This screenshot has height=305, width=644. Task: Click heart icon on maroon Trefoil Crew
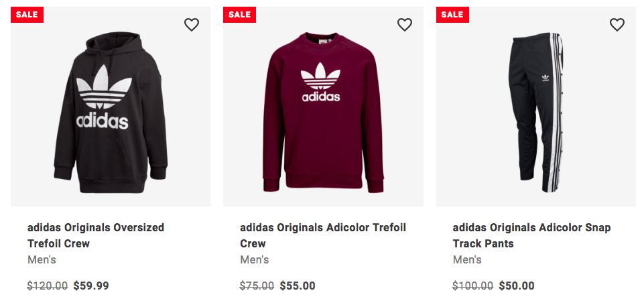coord(405,25)
